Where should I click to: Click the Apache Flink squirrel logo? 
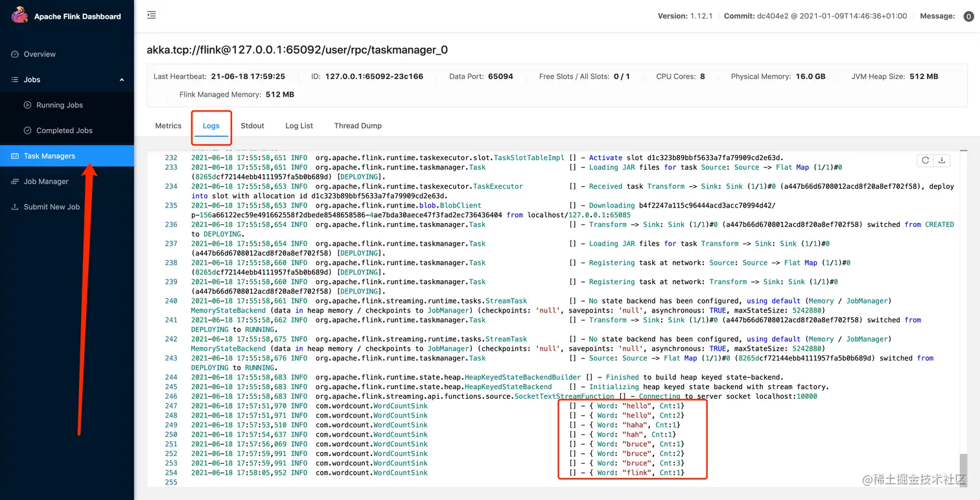click(19, 15)
